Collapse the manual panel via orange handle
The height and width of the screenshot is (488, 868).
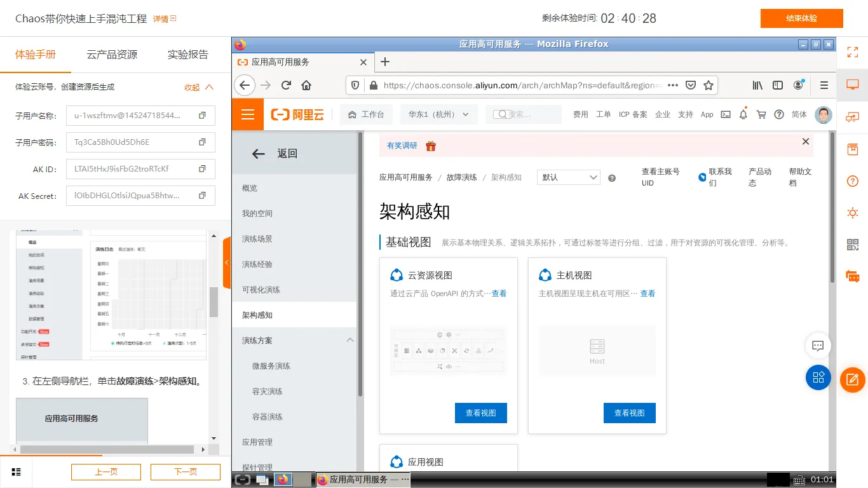227,262
